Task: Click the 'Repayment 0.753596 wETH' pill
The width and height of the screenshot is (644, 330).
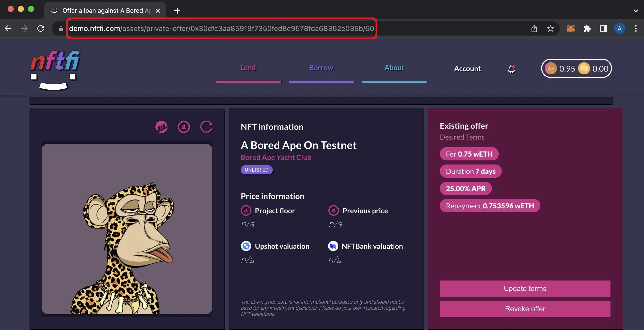Action: click(490, 206)
